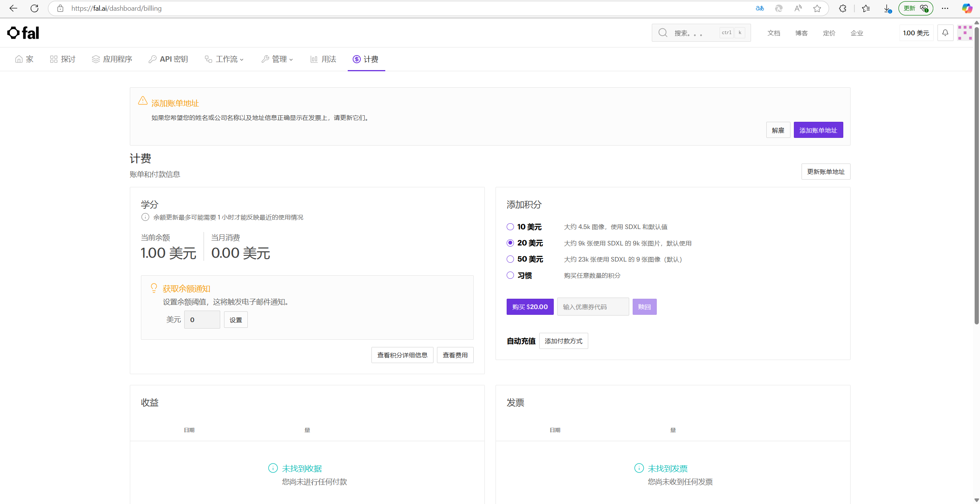
Task: Star this page as a favorite
Action: [x=817, y=8]
